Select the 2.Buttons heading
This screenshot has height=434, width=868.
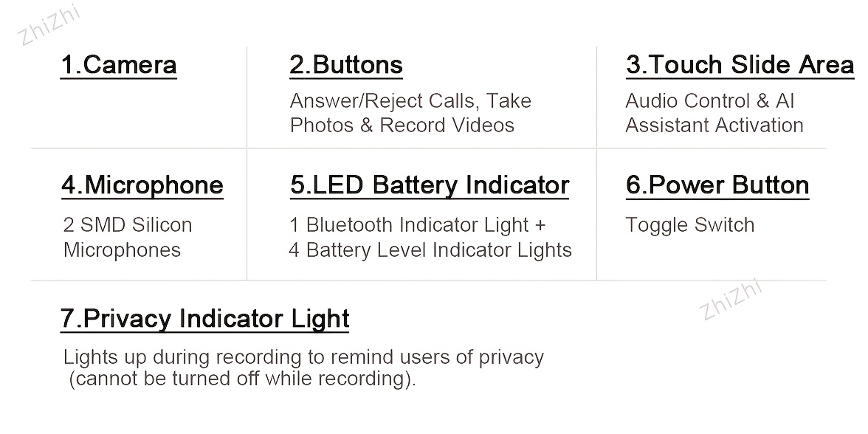[346, 65]
